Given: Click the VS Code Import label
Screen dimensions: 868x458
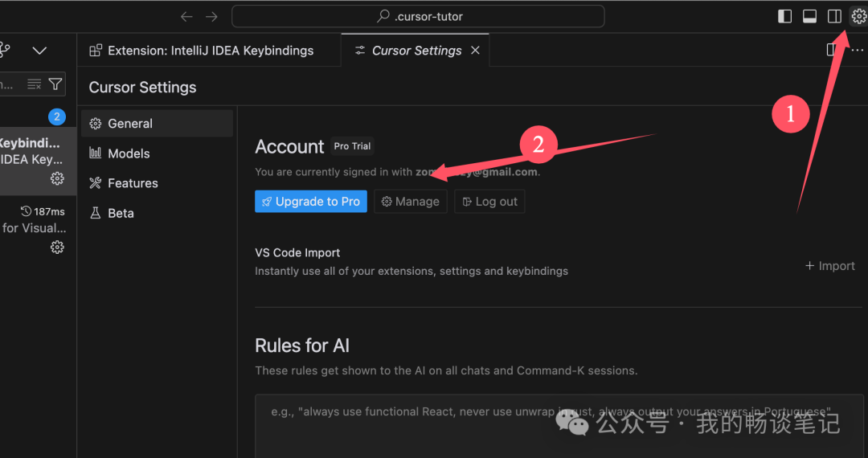Looking at the screenshot, I should (x=297, y=253).
